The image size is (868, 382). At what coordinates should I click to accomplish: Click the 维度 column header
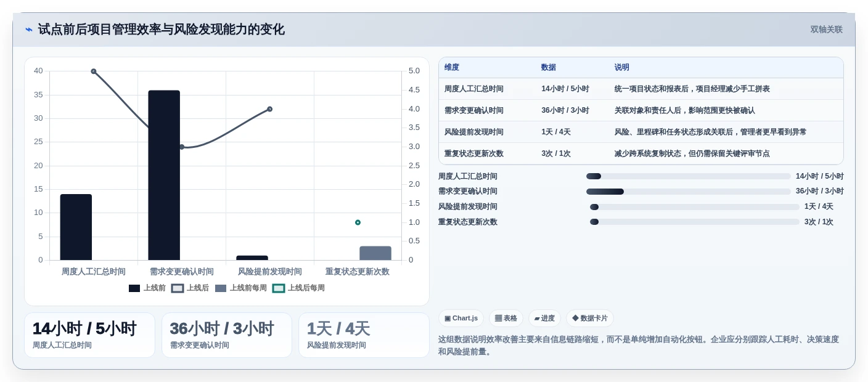pyautogui.click(x=452, y=67)
